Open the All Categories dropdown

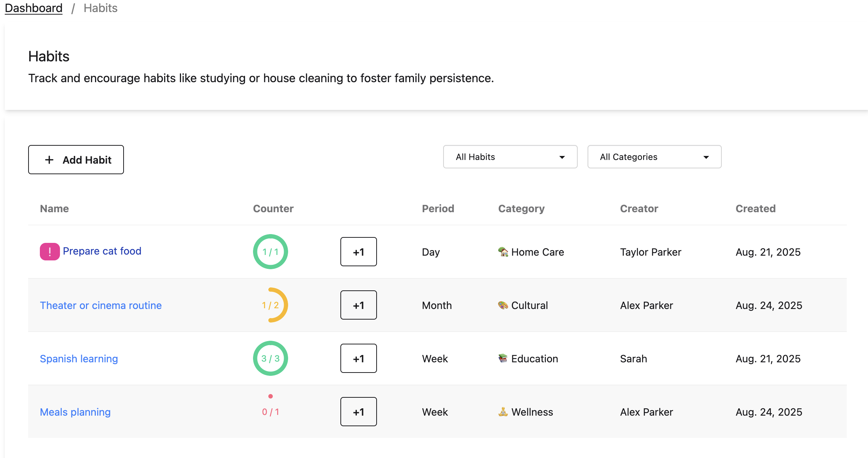click(x=654, y=157)
